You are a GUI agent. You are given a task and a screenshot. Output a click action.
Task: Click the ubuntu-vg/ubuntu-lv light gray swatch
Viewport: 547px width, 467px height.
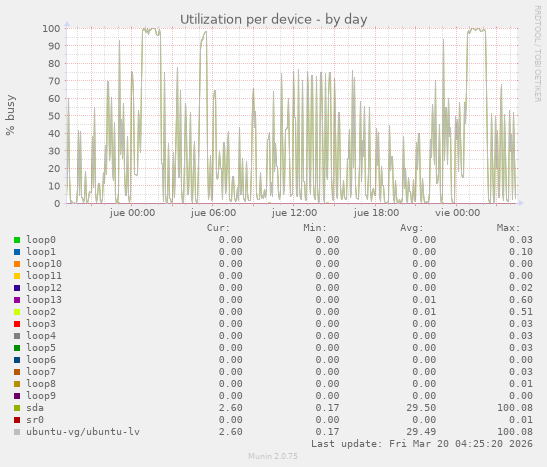[17, 432]
